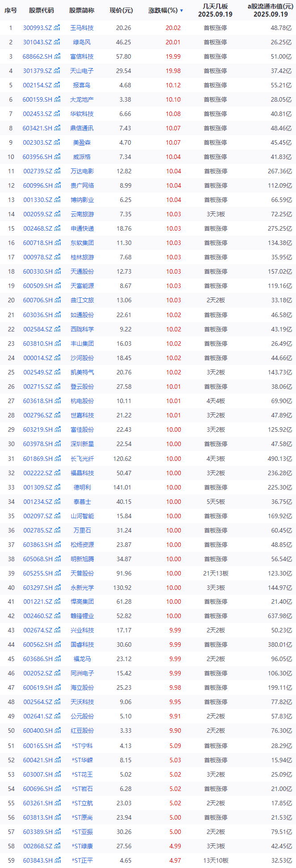Open chart icon beside 603618.SH

57,401
